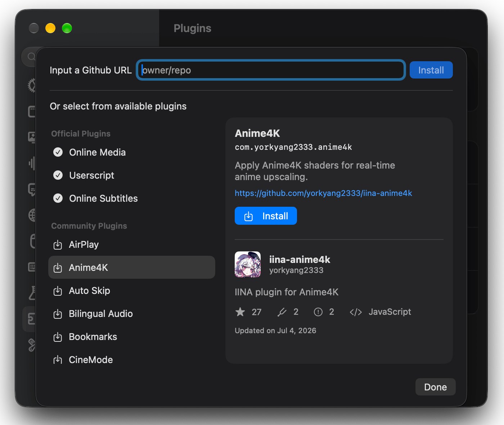Select the Auto Skip plugin

pos(132,291)
